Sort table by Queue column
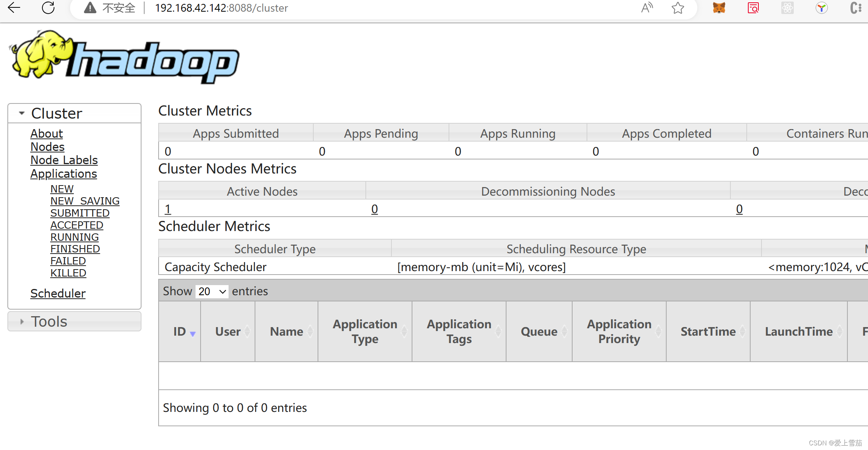Viewport: 868px width, 450px height. point(539,331)
